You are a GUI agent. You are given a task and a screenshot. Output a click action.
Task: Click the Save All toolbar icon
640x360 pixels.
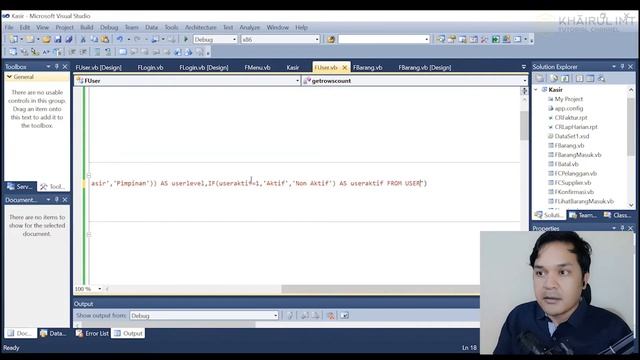point(69,39)
